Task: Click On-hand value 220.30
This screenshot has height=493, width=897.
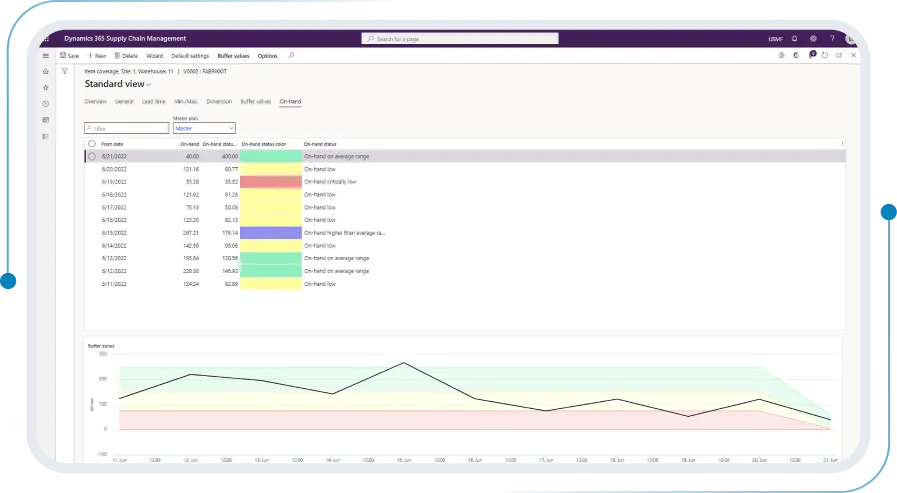Action: [x=190, y=271]
